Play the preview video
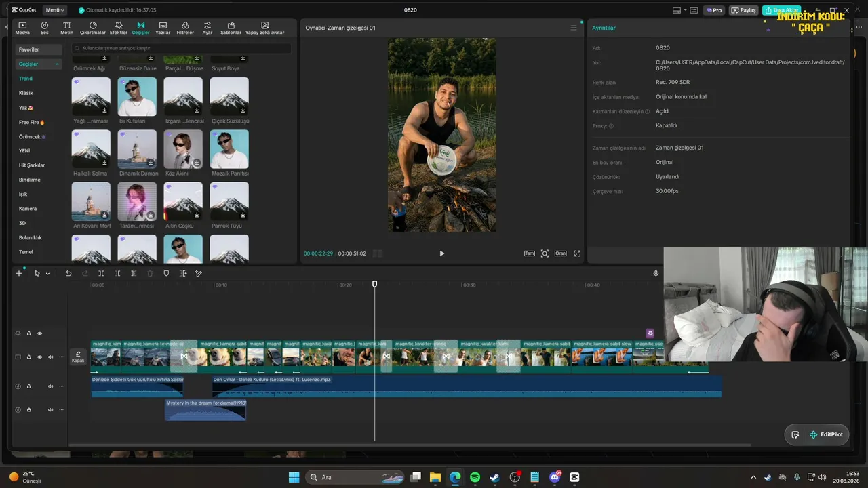Viewport: 868px width, 488px height. (441, 253)
